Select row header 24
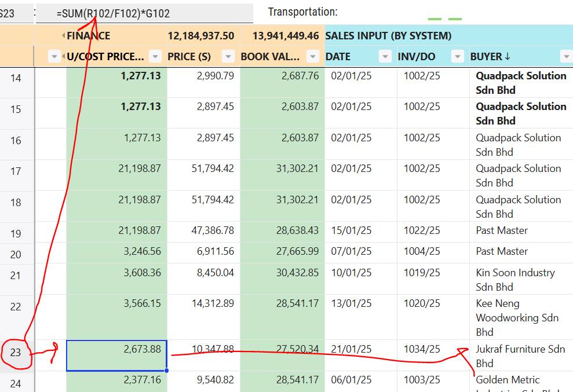The image size is (573, 392). pyautogui.click(x=16, y=382)
